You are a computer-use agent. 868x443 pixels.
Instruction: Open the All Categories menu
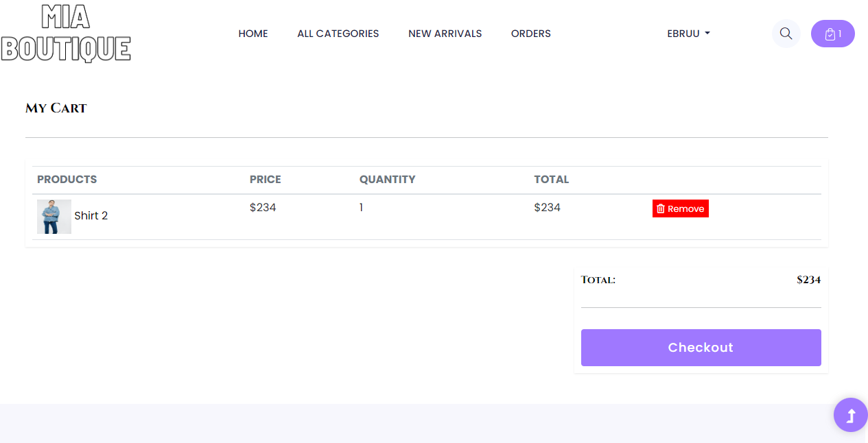(338, 33)
